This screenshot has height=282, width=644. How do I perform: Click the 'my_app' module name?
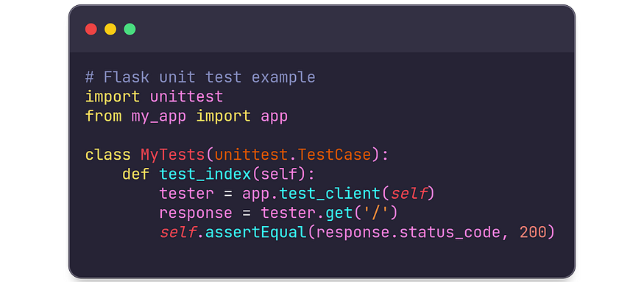tap(159, 117)
